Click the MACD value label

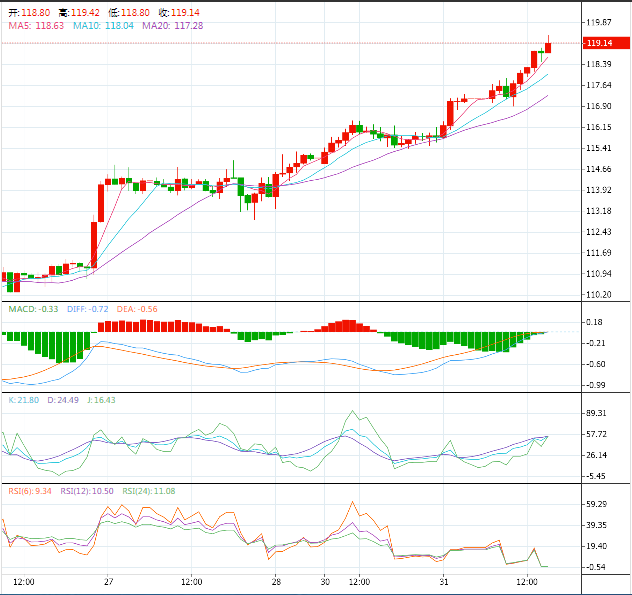tap(33, 309)
